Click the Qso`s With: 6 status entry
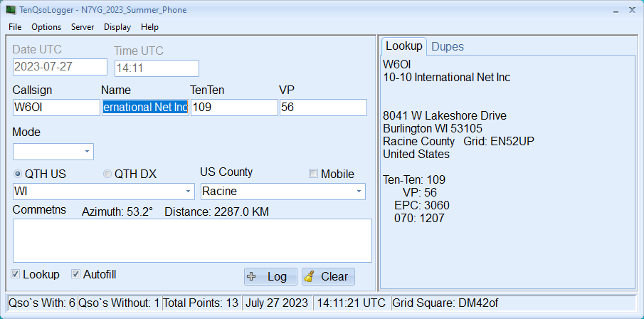Screen dimensions: 644x319 click(42, 303)
